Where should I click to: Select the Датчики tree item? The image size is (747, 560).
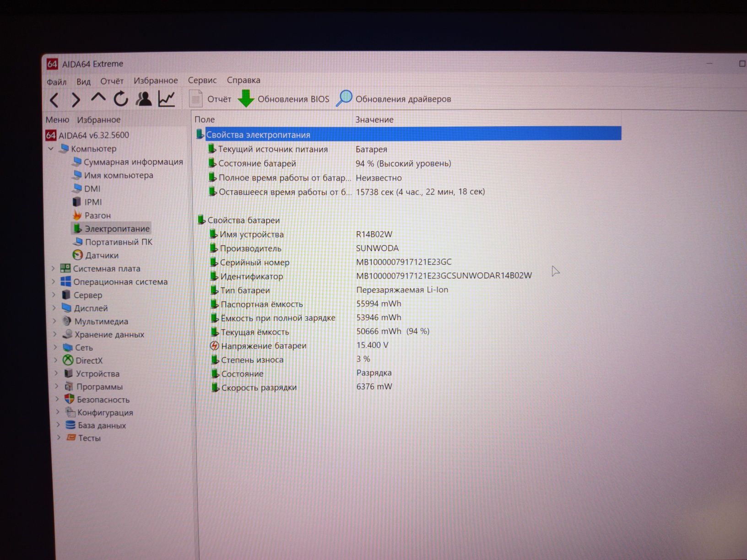pos(96,255)
